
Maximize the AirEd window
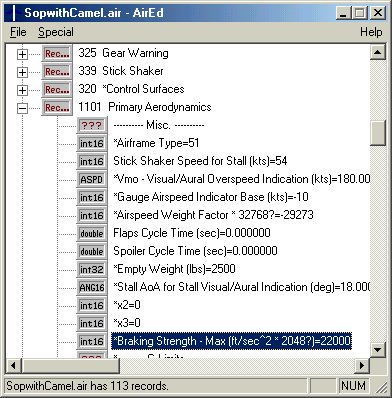pos(359,13)
